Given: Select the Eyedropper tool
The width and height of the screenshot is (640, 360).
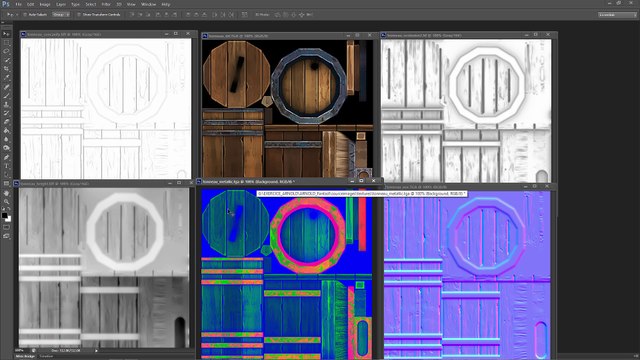Looking at the screenshot, I should (6, 78).
